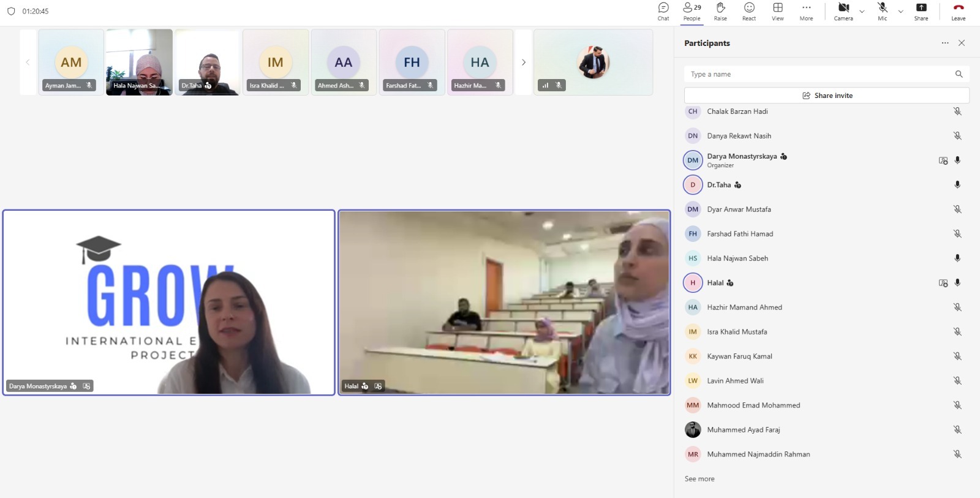Expand the Mic options dropdown arrow
This screenshot has width=980, height=498.
(x=900, y=11)
